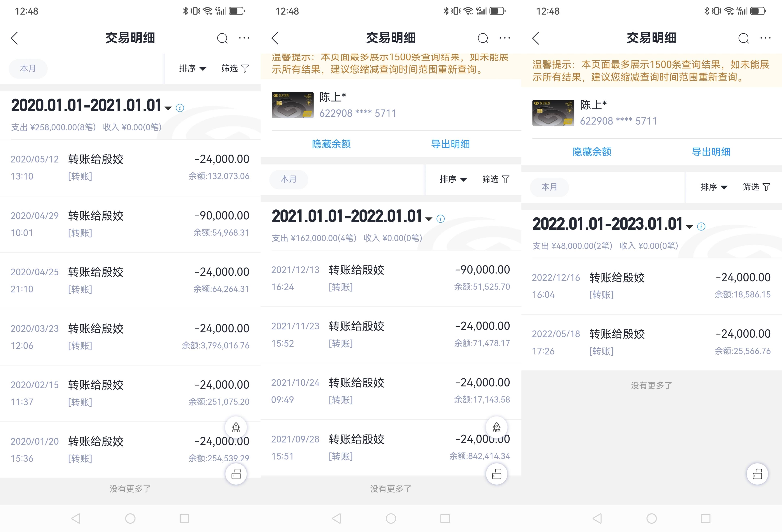Click info icon beside 2021.01.01-2022.01.01 range
Screen dimensions: 782x532
tap(440, 219)
